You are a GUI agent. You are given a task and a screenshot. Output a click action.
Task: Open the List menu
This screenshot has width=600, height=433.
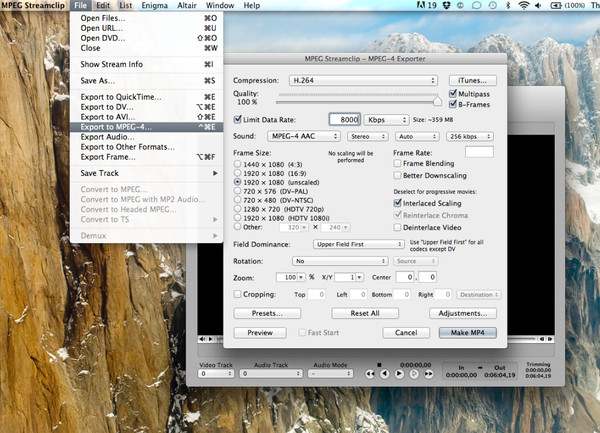click(x=126, y=5)
